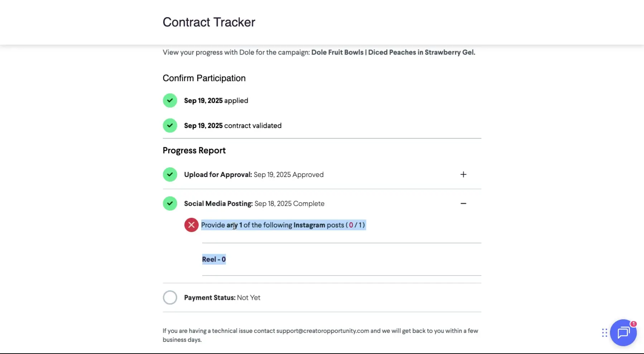Screen dimensions: 644x354
Task: Click the green checkmark next to contract validated
Action: 169,125
